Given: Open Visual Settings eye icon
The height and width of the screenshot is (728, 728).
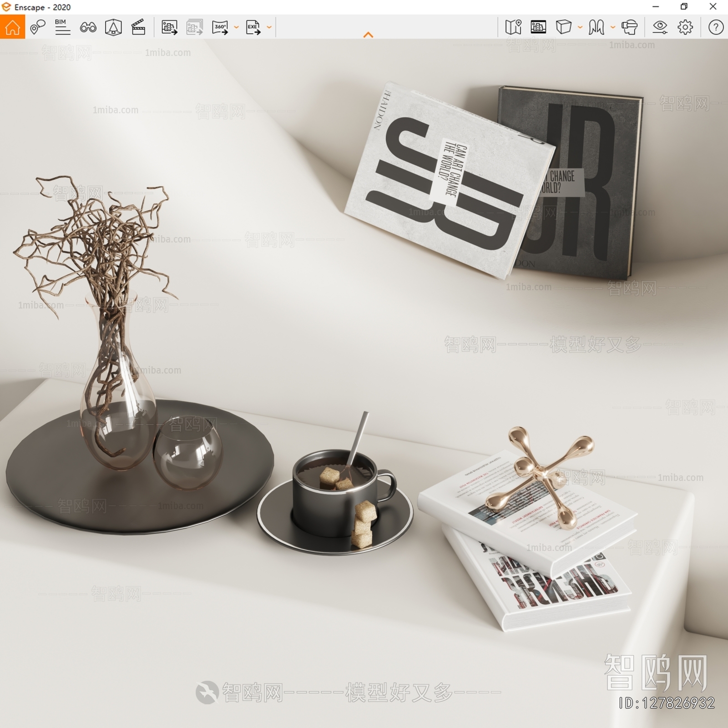Looking at the screenshot, I should click(x=660, y=27).
